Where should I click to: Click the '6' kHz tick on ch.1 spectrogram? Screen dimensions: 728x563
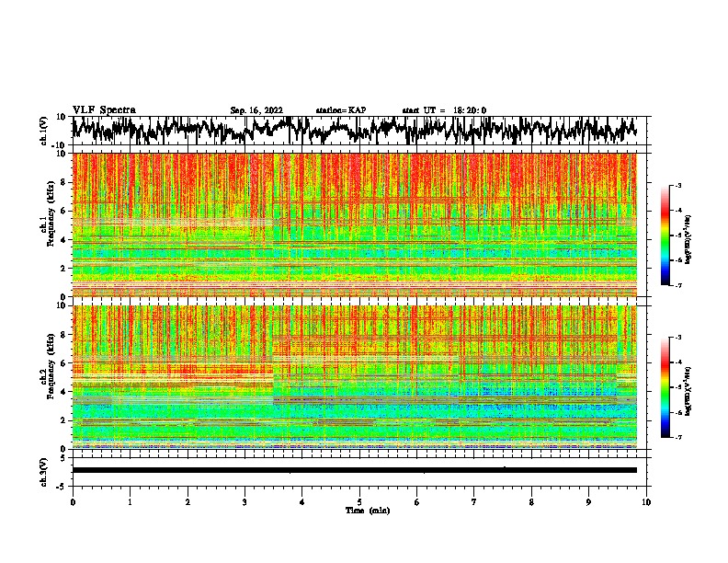pyautogui.click(x=63, y=211)
